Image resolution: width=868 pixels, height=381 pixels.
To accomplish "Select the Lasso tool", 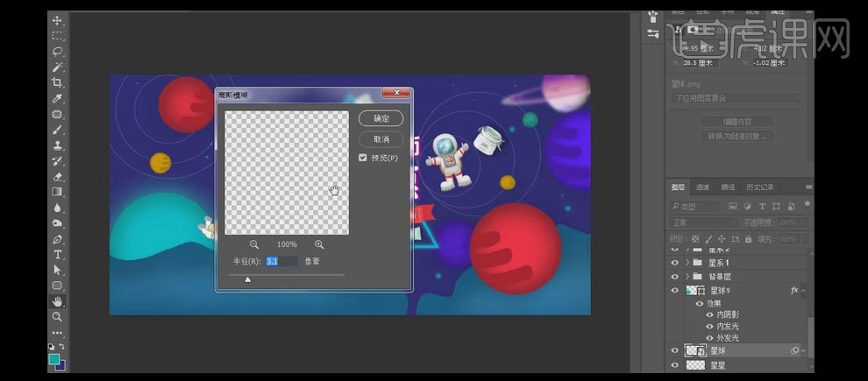I will click(57, 52).
